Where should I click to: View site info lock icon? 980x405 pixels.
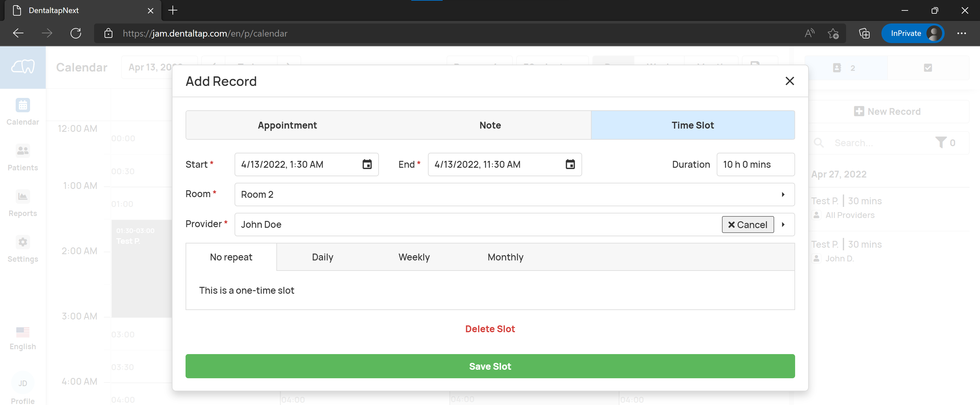(108, 33)
